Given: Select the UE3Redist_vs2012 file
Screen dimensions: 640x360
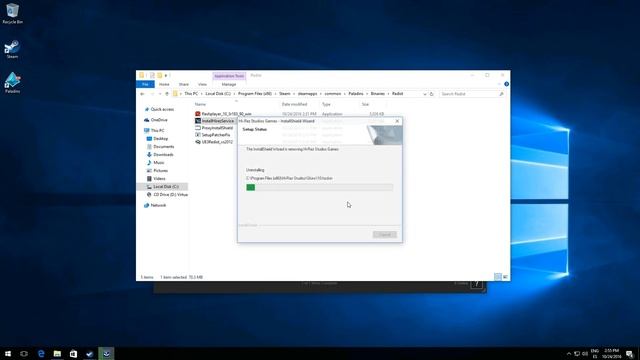Looking at the screenshot, I should (214, 142).
